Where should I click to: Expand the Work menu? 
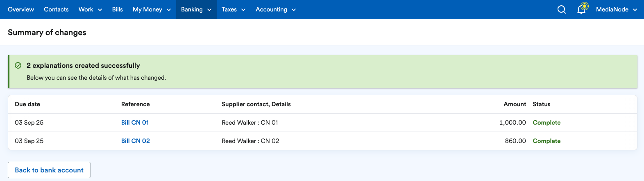[90, 9]
